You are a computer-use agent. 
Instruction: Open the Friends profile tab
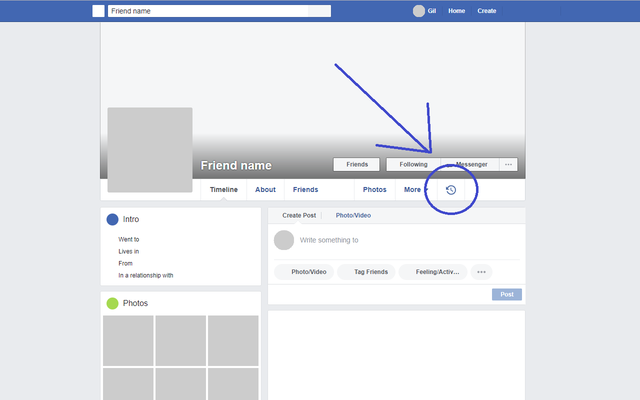point(305,190)
